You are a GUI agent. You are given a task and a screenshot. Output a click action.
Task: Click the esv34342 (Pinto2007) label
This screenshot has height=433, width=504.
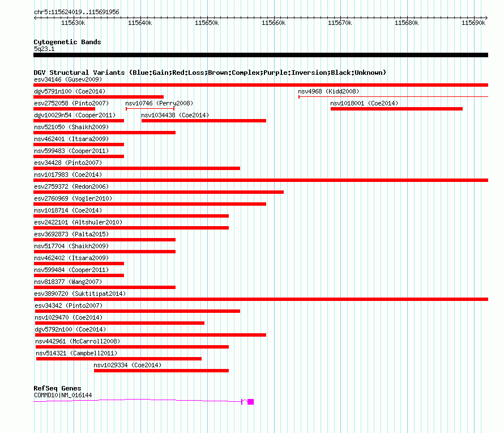click(69, 305)
